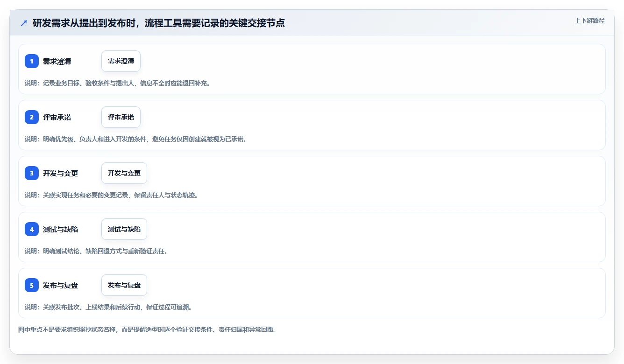Click the 开发与变更 step title text
Image resolution: width=624 pixels, height=364 pixels.
(60, 173)
